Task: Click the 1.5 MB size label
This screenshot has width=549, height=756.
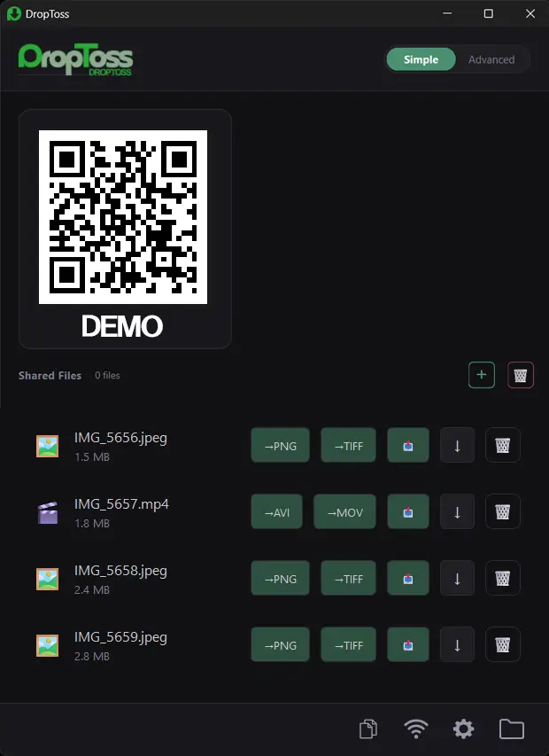Action: (92, 457)
